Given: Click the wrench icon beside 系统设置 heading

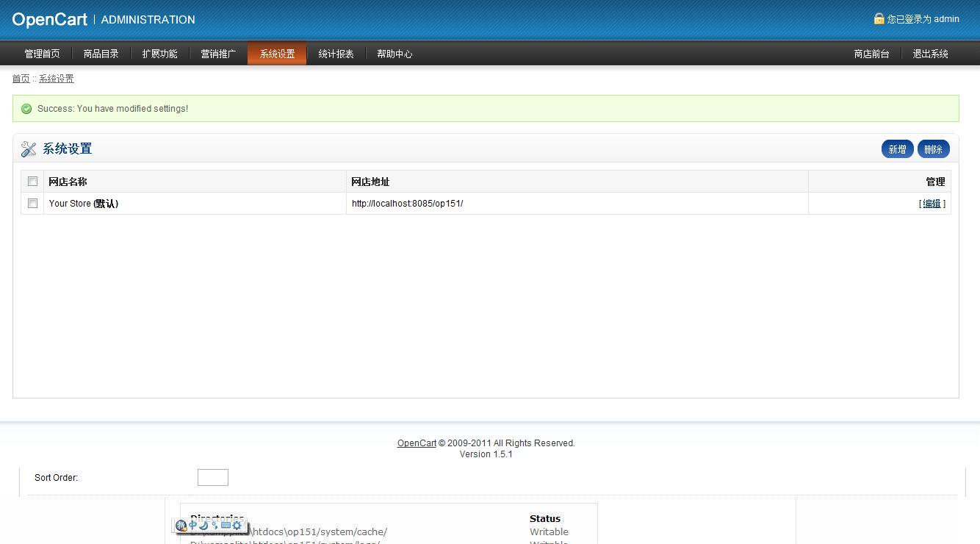Looking at the screenshot, I should [28, 148].
